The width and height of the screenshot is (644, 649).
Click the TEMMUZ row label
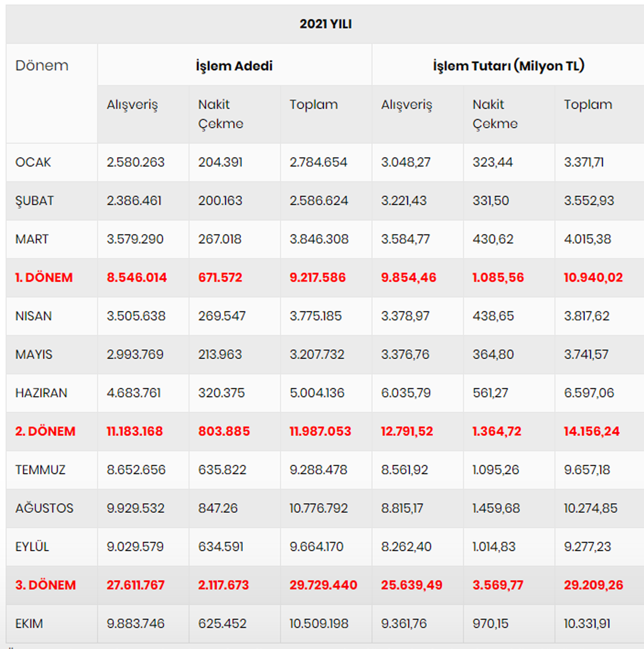(40, 470)
